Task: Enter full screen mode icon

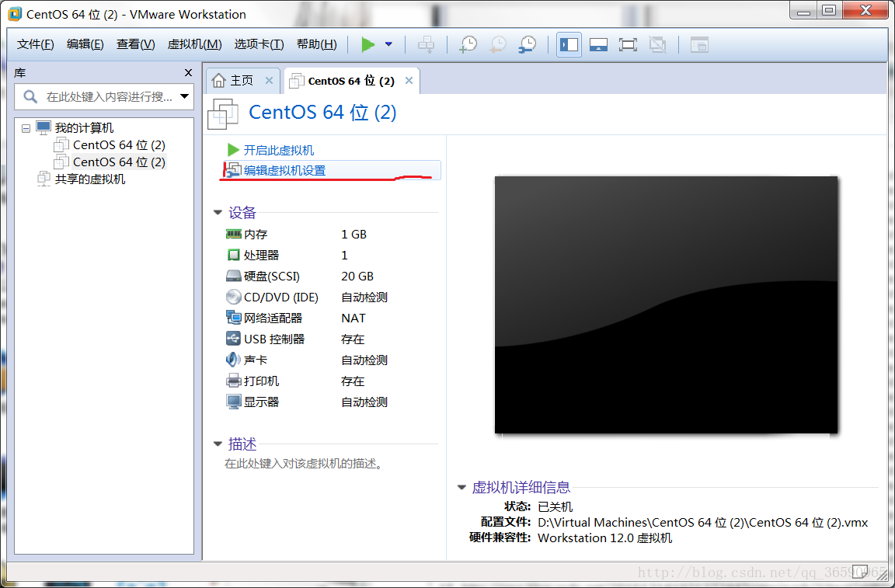Action: coord(628,44)
